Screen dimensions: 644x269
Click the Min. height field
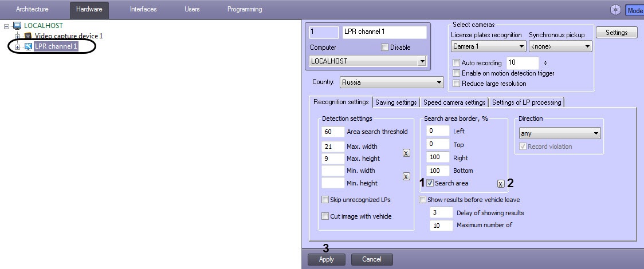coord(333,183)
